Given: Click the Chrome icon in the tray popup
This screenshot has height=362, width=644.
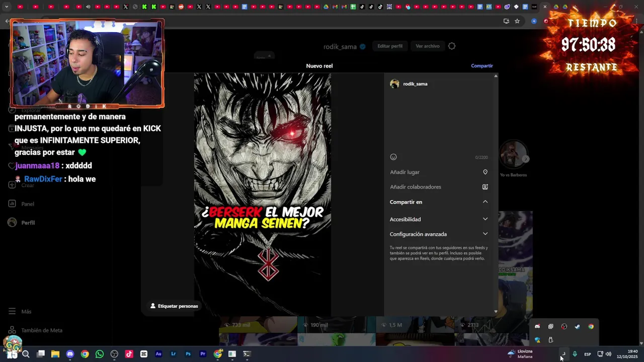Looking at the screenshot, I should click(x=591, y=326).
